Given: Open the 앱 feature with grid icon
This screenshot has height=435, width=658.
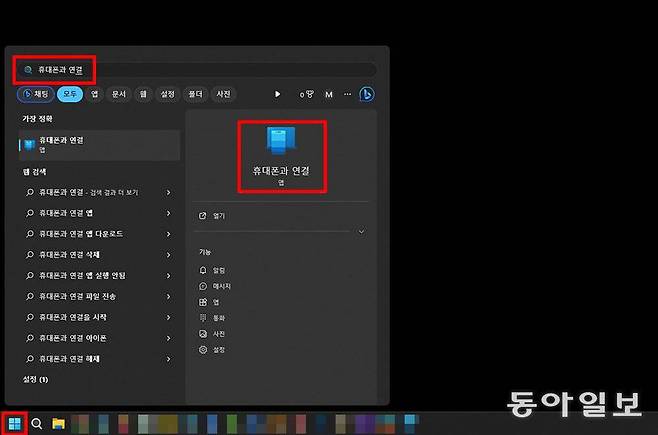Looking at the screenshot, I should click(209, 302).
